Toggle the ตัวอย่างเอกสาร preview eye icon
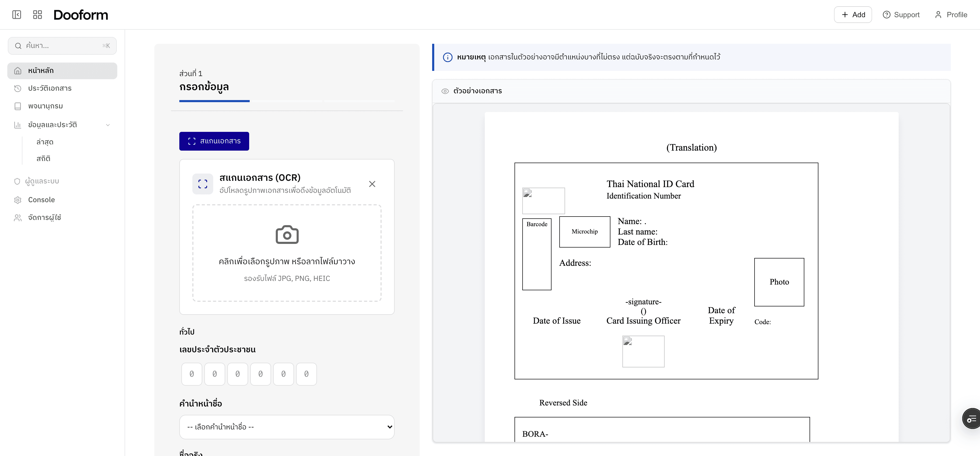 pyautogui.click(x=445, y=91)
